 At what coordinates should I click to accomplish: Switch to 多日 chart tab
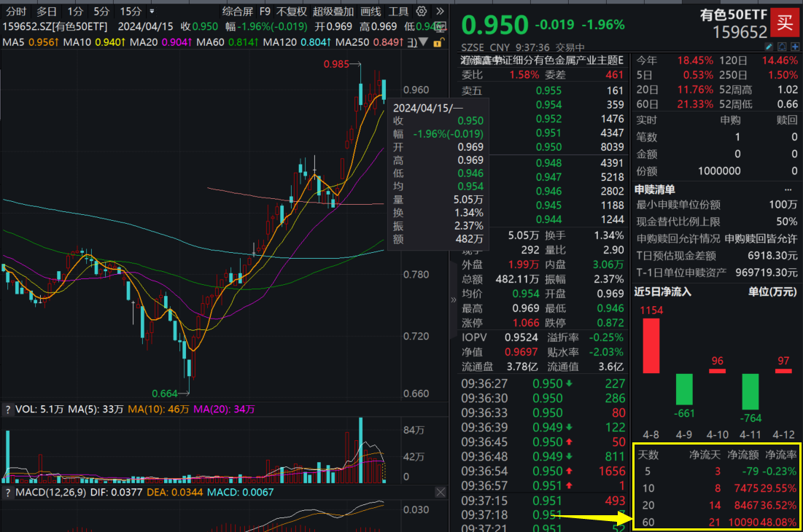47,11
